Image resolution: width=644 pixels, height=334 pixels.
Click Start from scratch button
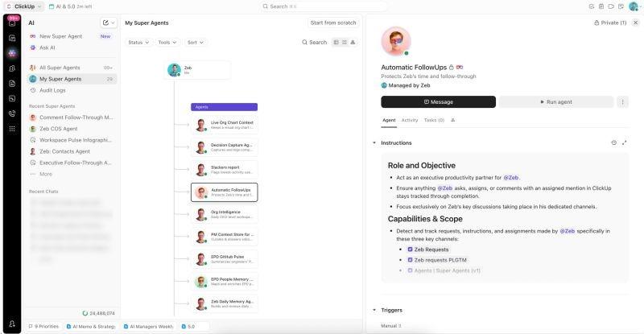point(333,23)
